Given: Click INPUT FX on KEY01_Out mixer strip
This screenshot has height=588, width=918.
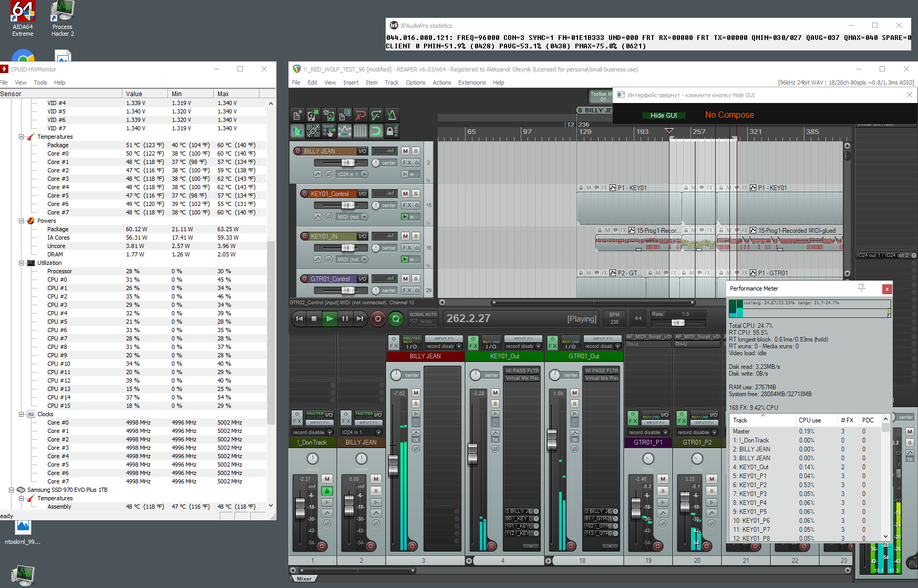Looking at the screenshot, I should point(523,338).
